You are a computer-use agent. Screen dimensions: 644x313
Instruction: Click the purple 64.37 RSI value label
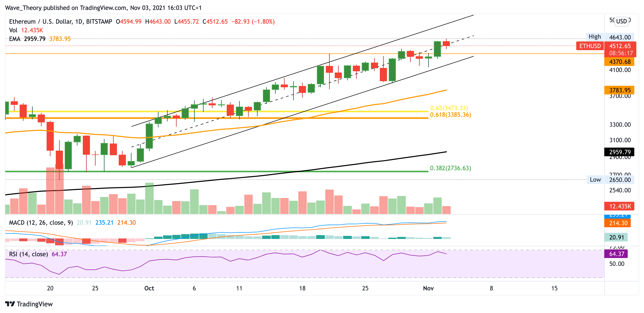[616, 254]
